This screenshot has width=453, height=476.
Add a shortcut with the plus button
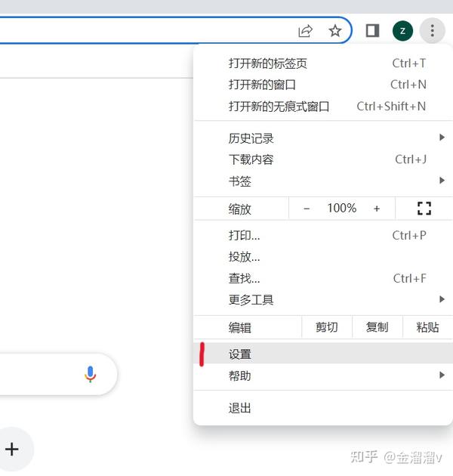click(12, 450)
